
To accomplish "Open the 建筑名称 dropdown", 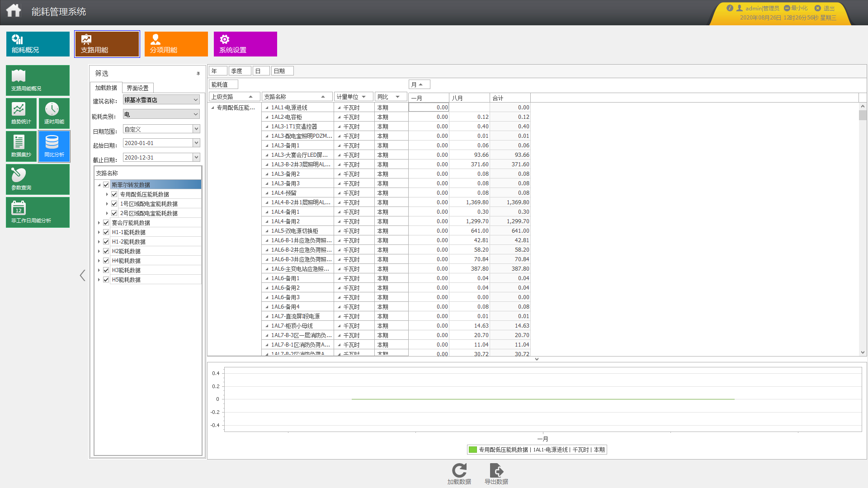I will click(x=196, y=100).
